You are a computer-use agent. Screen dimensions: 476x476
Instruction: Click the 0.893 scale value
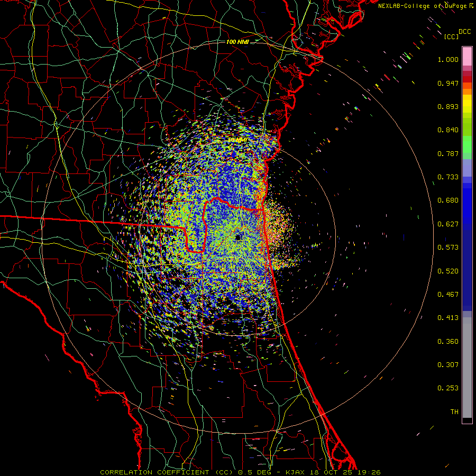click(448, 106)
